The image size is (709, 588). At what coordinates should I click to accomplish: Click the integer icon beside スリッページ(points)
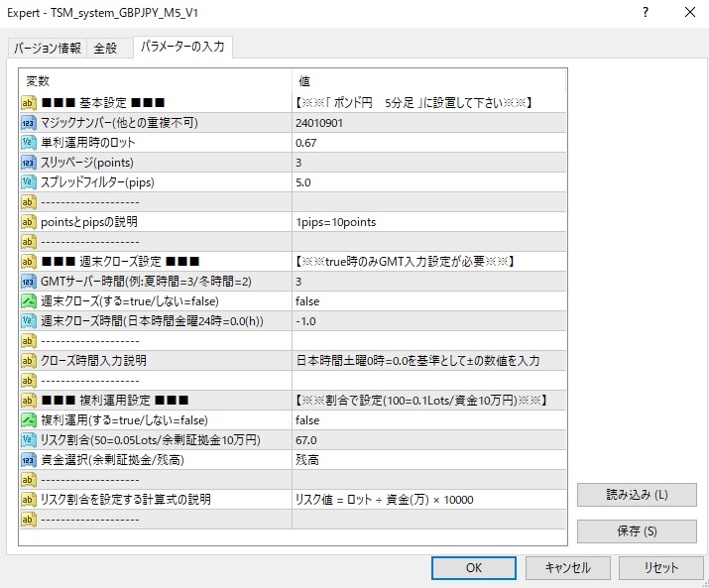[29, 162]
